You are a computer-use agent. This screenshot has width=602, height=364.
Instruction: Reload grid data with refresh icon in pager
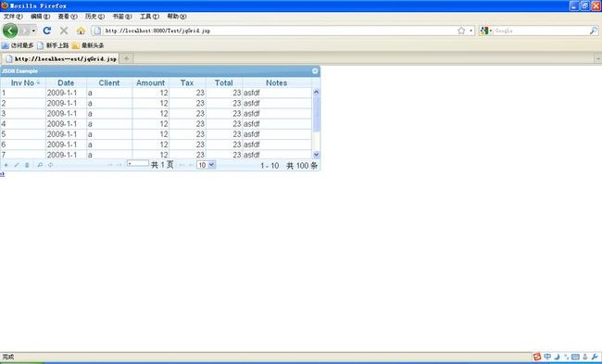(x=50, y=165)
